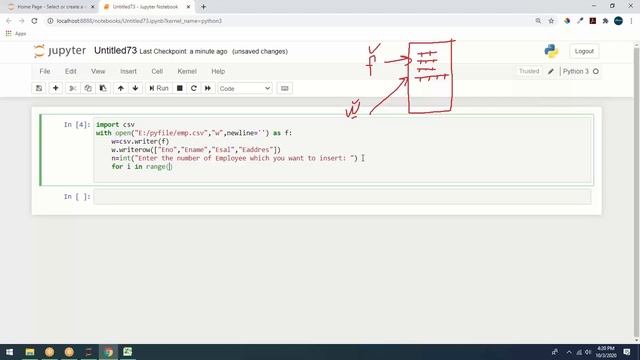Restart the kernel icon
This screenshot has width=640, height=360.
pos(194,88)
